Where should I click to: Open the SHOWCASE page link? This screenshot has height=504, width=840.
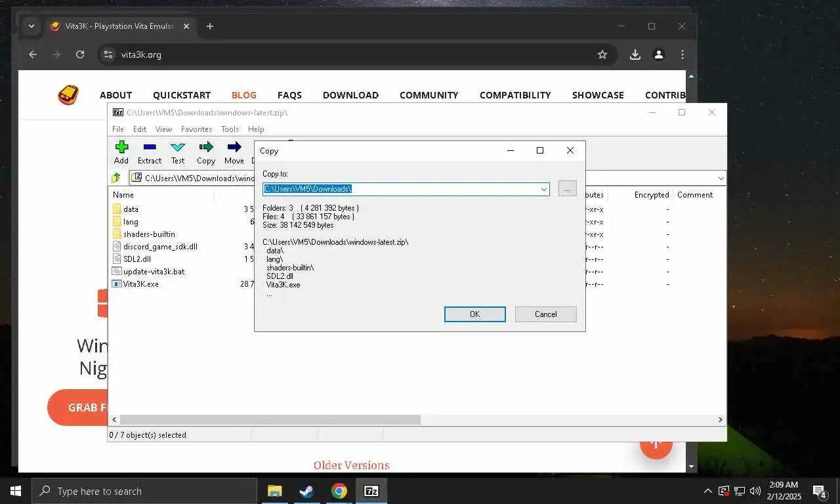tap(598, 95)
